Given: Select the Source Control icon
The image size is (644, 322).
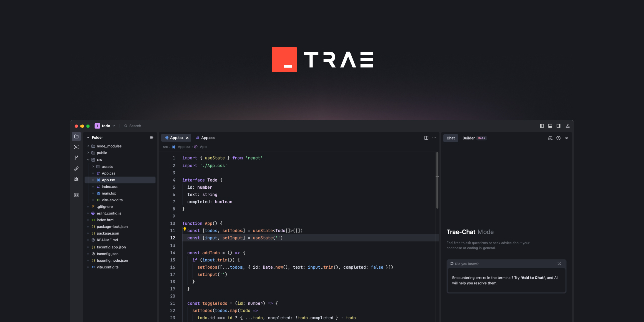Looking at the screenshot, I should pyautogui.click(x=76, y=157).
